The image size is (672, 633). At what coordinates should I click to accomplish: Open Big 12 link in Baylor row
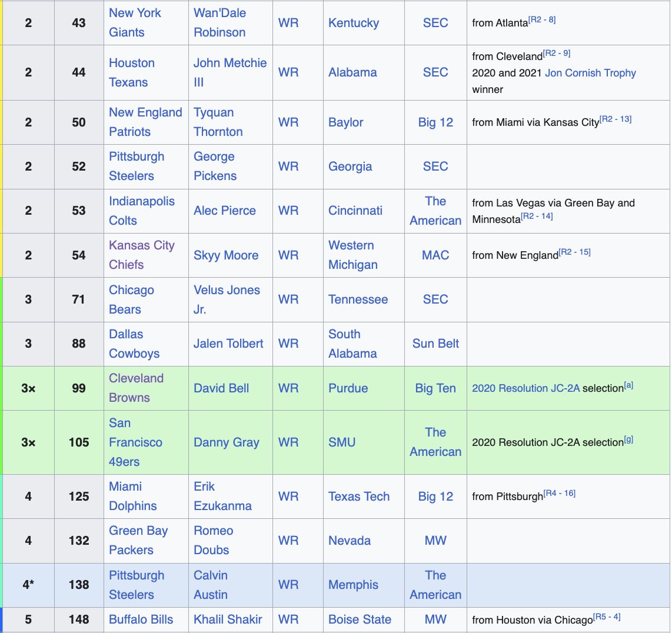[435, 122]
